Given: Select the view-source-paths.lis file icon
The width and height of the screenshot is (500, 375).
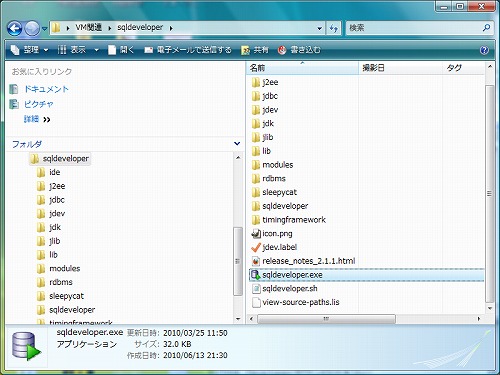Looking at the screenshot, I should click(x=256, y=302).
